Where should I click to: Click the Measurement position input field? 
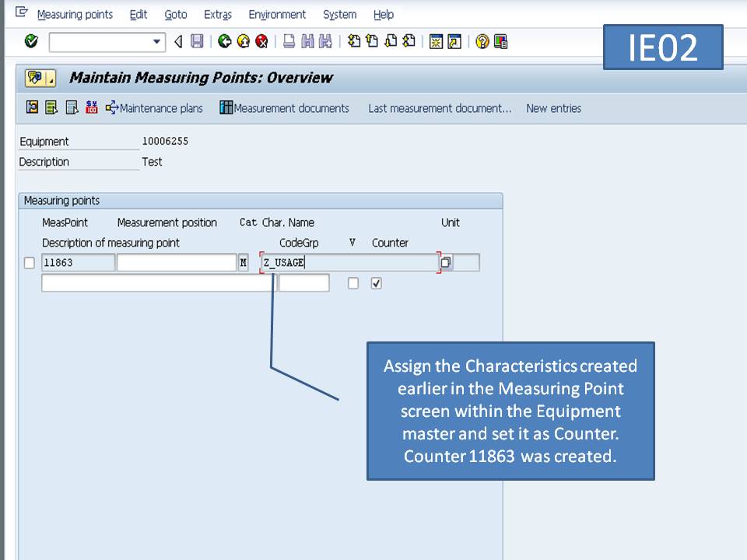(177, 263)
